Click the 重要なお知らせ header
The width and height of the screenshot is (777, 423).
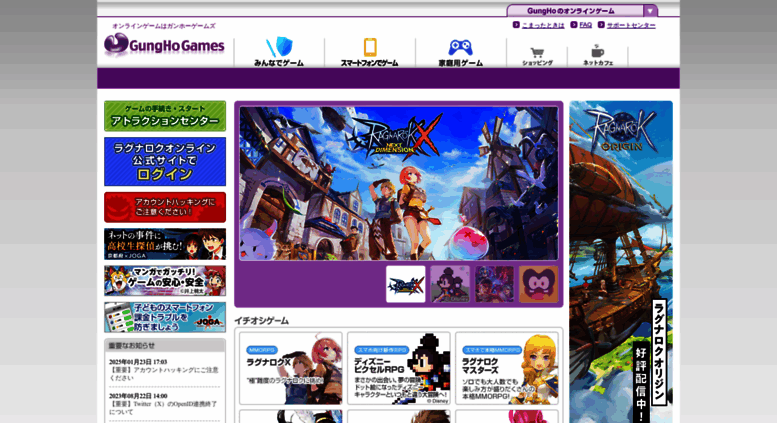tap(165, 345)
